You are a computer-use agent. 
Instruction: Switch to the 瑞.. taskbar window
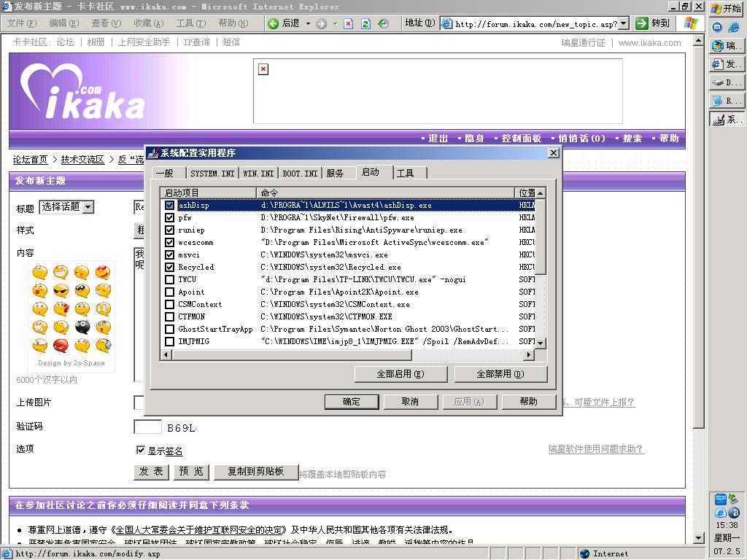pos(727,46)
